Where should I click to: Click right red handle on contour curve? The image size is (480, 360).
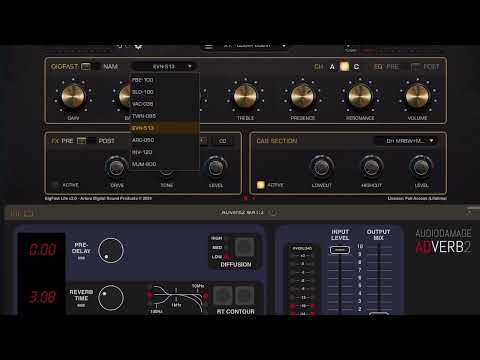pyautogui.click(x=206, y=296)
